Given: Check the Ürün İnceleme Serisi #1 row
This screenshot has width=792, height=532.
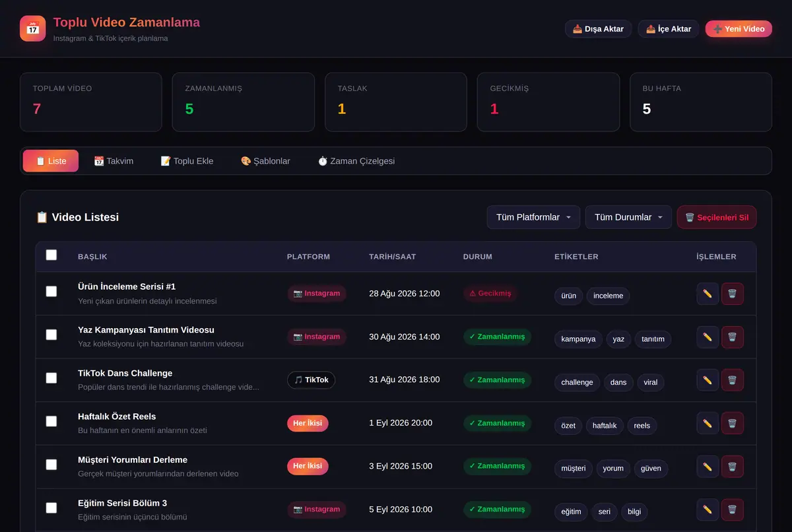Looking at the screenshot, I should click(51, 291).
